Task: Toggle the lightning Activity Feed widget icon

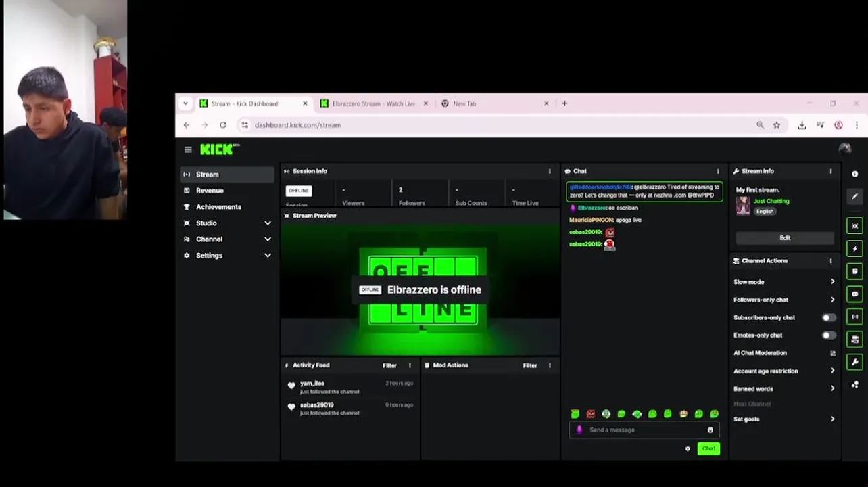Action: [x=854, y=249]
